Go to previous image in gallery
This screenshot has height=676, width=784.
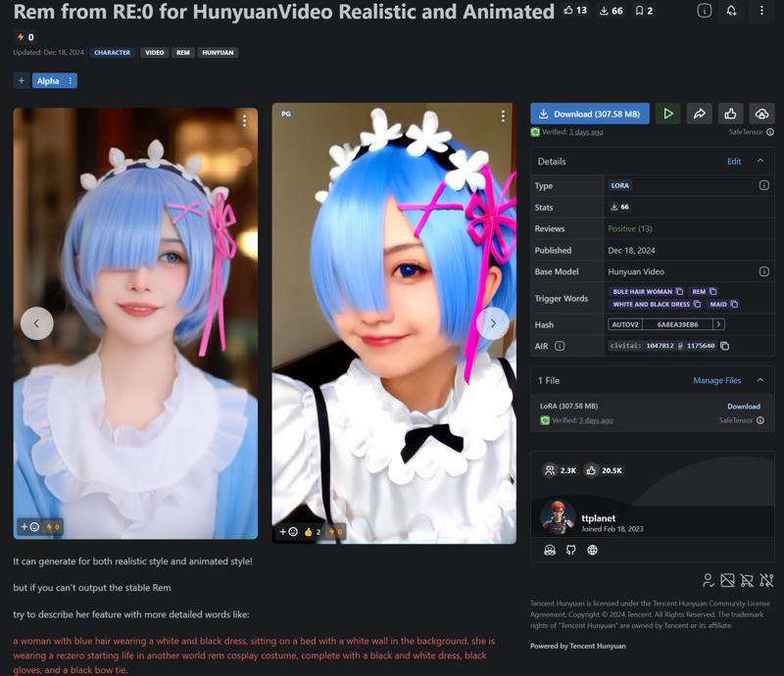36,323
